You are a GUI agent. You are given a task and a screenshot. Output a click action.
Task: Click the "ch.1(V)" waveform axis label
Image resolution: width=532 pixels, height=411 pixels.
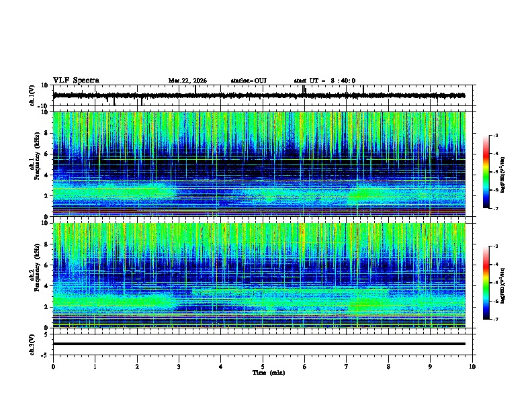32,95
